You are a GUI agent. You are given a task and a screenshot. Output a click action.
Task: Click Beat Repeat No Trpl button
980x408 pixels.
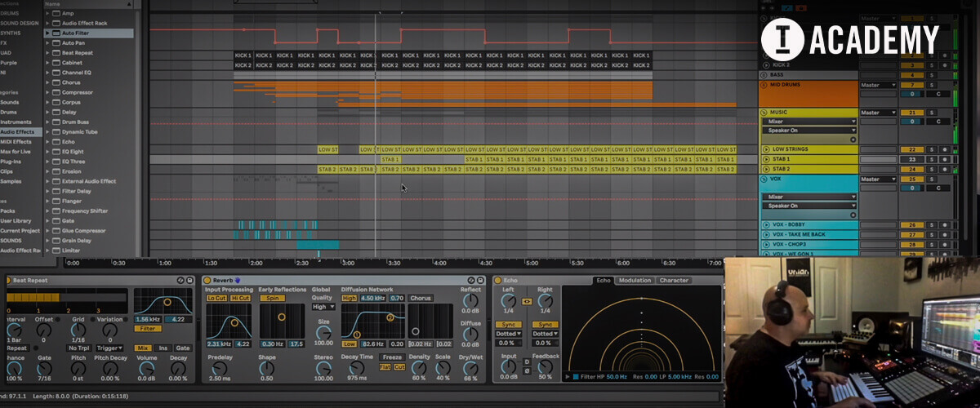pyautogui.click(x=79, y=348)
